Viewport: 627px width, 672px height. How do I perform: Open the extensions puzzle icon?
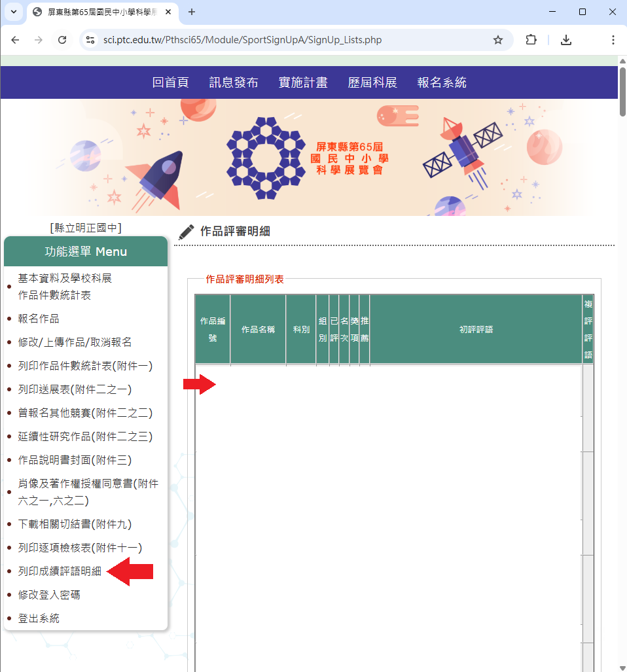(x=531, y=40)
